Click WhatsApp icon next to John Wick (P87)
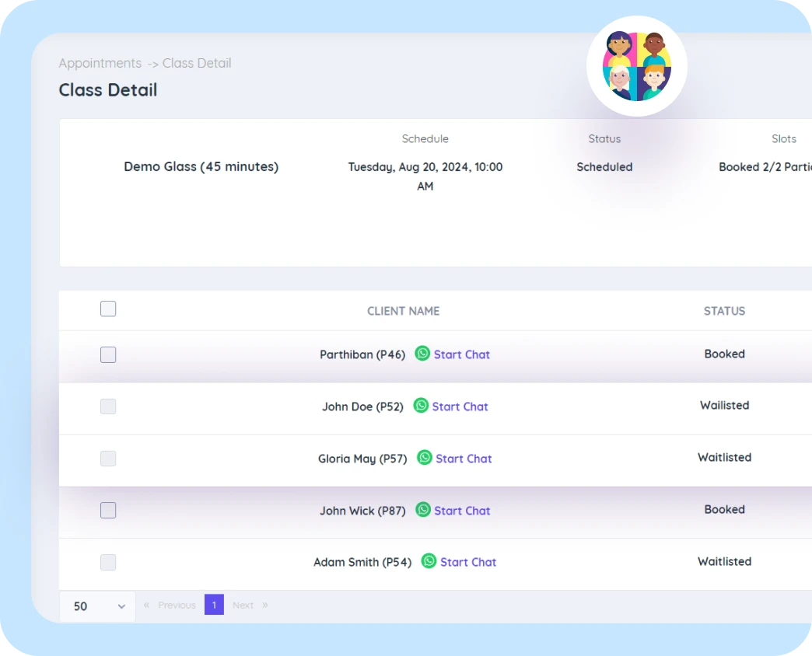This screenshot has height=656, width=812. coord(423,510)
